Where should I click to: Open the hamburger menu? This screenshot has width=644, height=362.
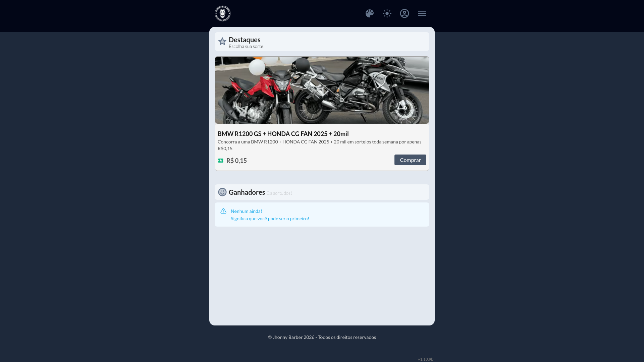click(422, 13)
